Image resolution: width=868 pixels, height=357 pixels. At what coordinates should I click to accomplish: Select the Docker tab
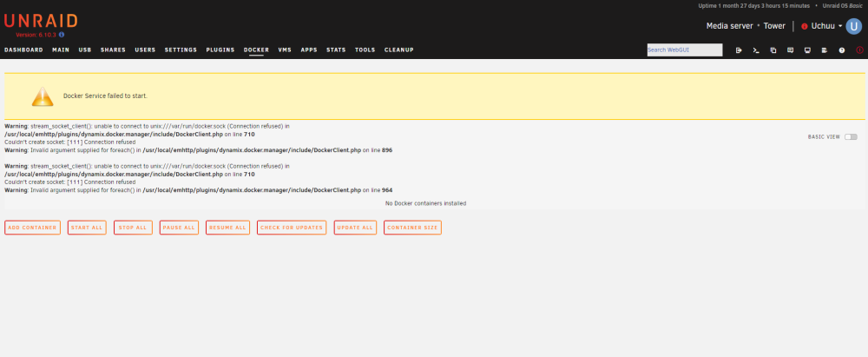tap(256, 50)
